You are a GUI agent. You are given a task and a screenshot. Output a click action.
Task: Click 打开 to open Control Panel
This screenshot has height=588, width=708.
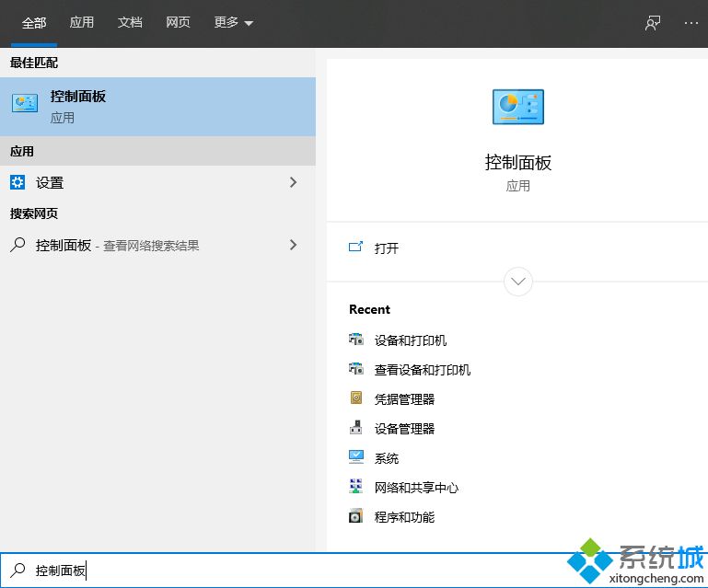(387, 248)
